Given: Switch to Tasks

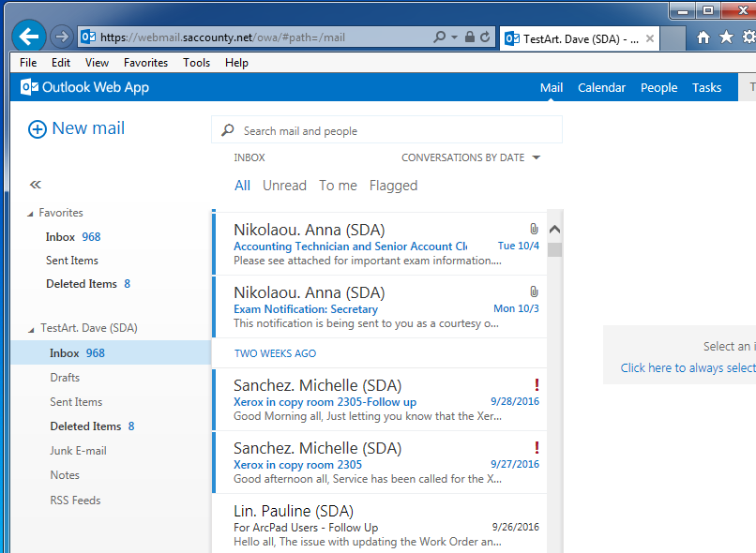Looking at the screenshot, I should coord(706,88).
